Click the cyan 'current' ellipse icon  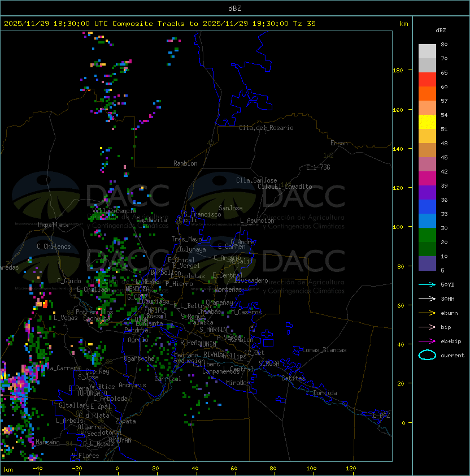coord(427,355)
